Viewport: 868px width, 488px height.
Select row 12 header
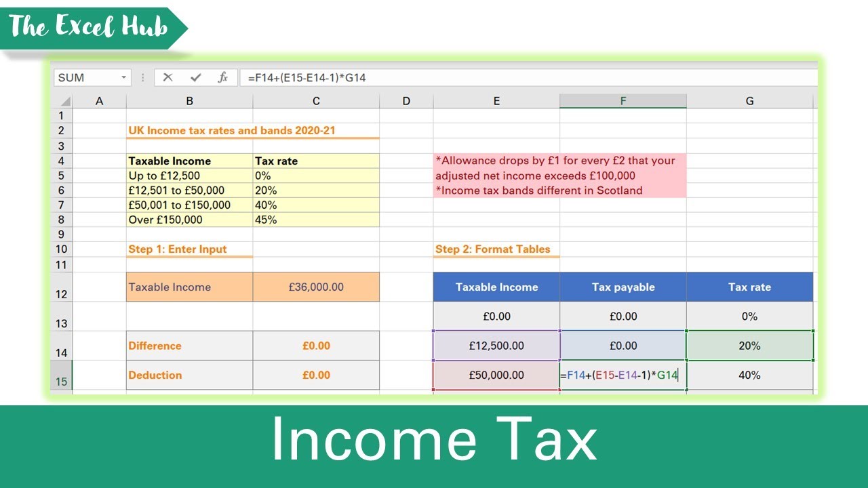(62, 287)
